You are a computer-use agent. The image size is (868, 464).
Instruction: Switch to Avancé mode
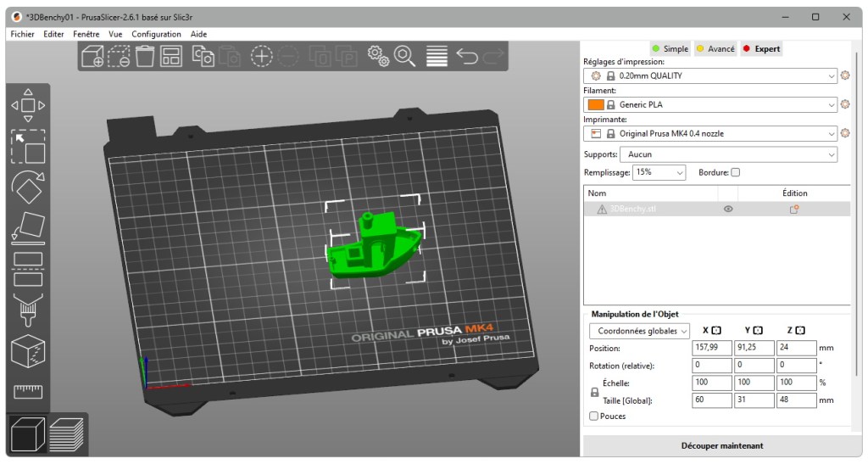coord(715,48)
